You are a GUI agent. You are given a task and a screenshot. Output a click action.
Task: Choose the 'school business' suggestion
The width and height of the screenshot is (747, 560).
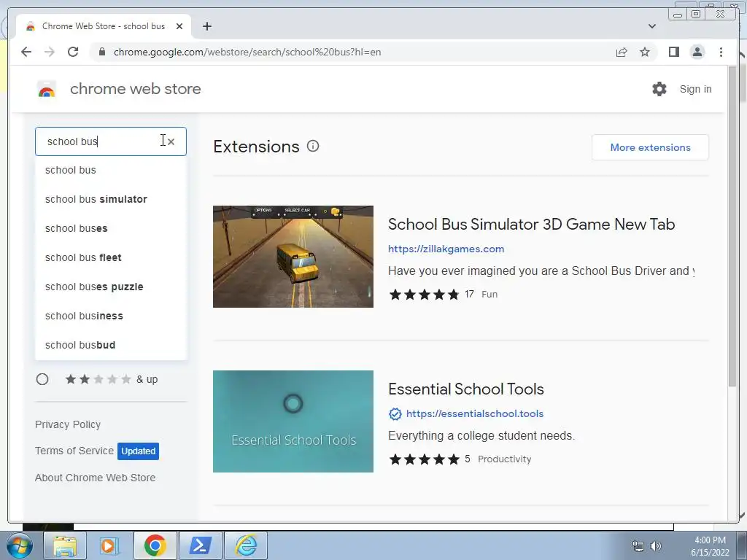tap(111, 316)
